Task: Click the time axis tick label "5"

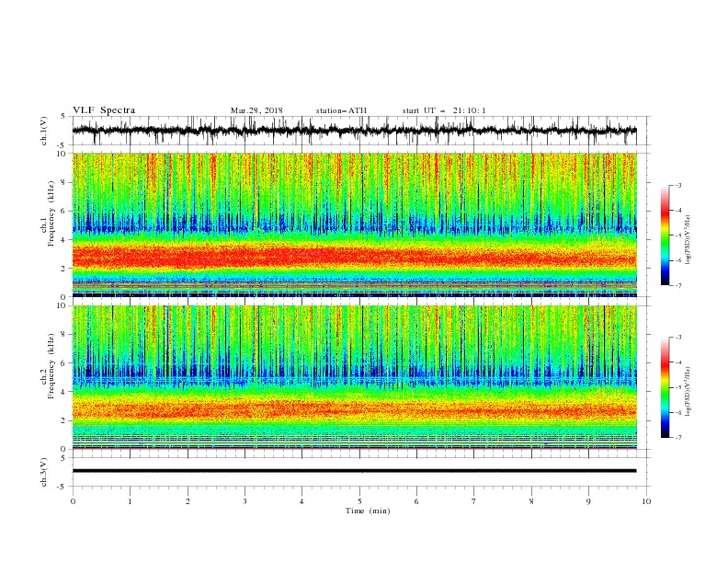Action: (x=359, y=501)
